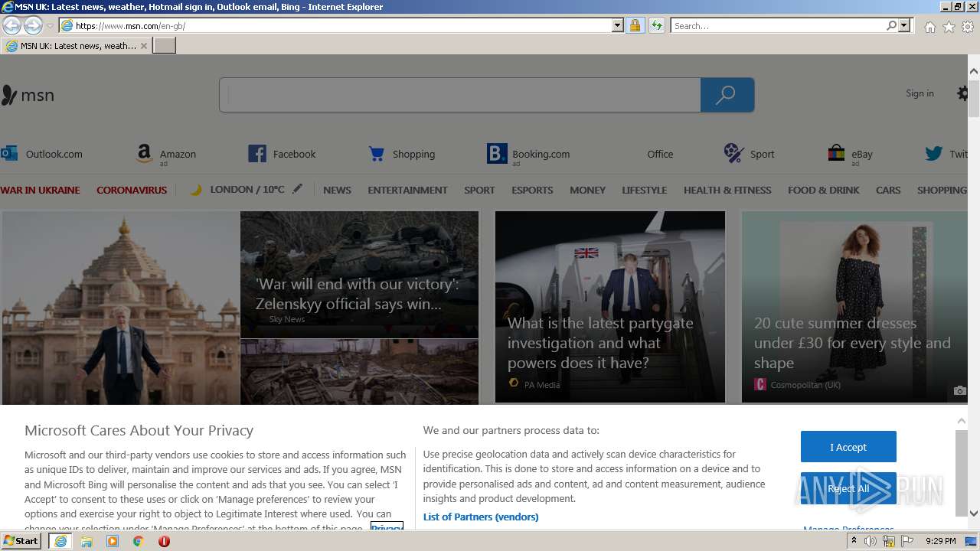Image resolution: width=980 pixels, height=551 pixels.
Task: View the London weather forecast
Action: [x=247, y=189]
